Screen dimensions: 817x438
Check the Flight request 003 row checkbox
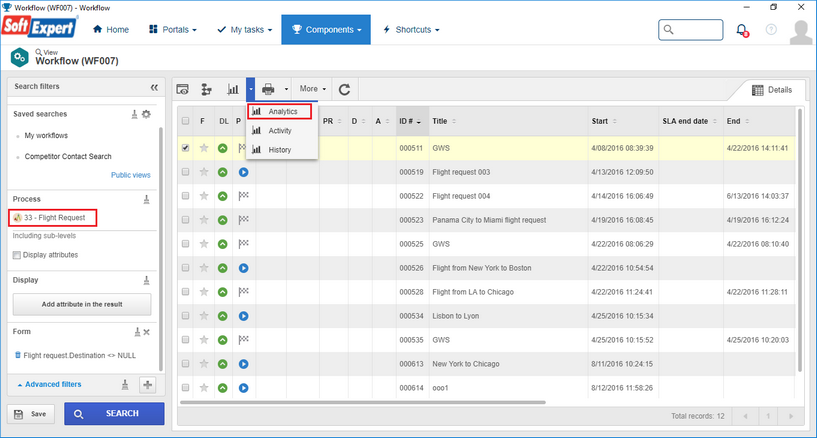point(185,172)
